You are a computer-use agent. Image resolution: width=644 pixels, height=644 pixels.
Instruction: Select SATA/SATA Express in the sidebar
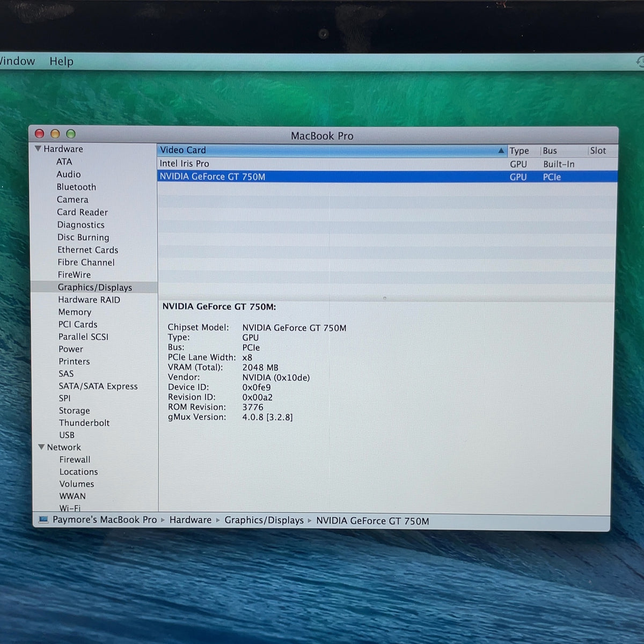click(x=98, y=386)
